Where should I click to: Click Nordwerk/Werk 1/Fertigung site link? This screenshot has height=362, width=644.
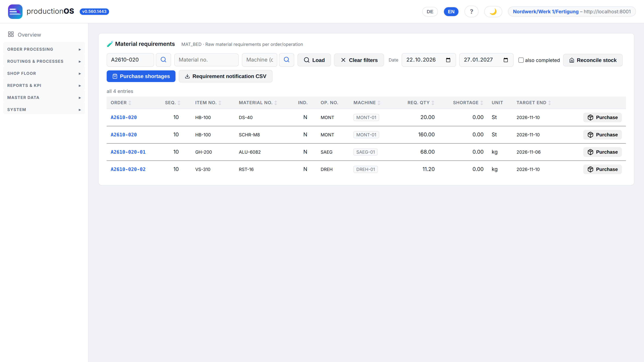tap(546, 11)
